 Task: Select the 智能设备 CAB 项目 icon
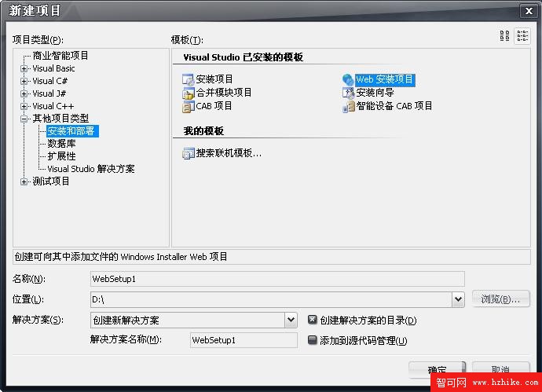tap(348, 107)
